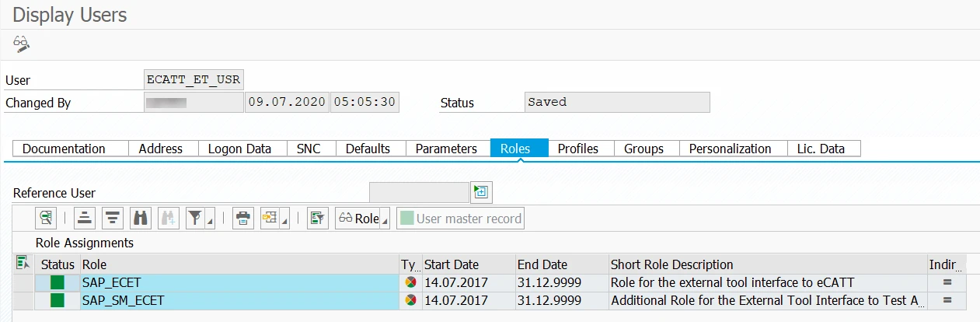Click green status indicator of SAP_ECET

(58, 282)
